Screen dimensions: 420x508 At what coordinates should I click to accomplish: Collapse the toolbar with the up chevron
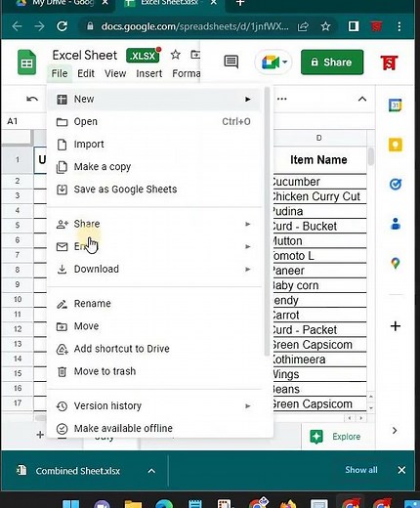coord(362,99)
